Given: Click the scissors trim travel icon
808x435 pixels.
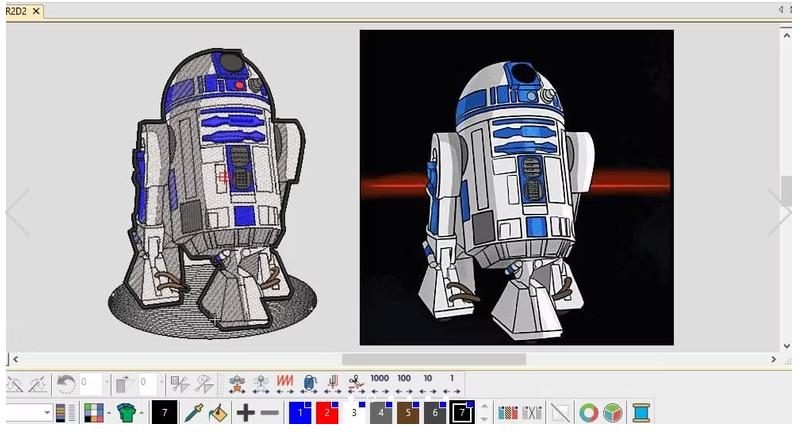Looking at the screenshot, I should pyautogui.click(x=356, y=384).
